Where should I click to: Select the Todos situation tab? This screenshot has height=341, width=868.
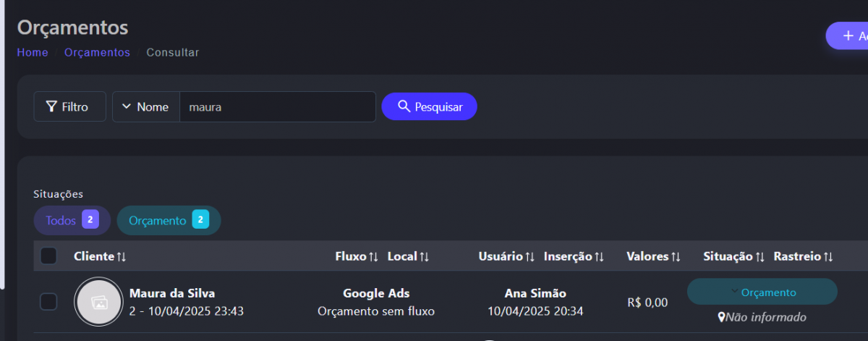[x=71, y=221]
